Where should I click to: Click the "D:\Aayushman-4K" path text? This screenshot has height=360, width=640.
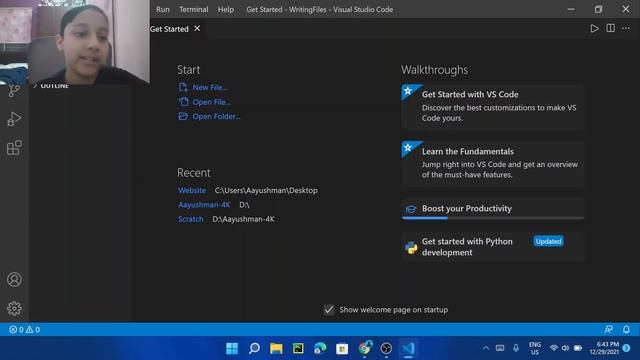(x=243, y=219)
